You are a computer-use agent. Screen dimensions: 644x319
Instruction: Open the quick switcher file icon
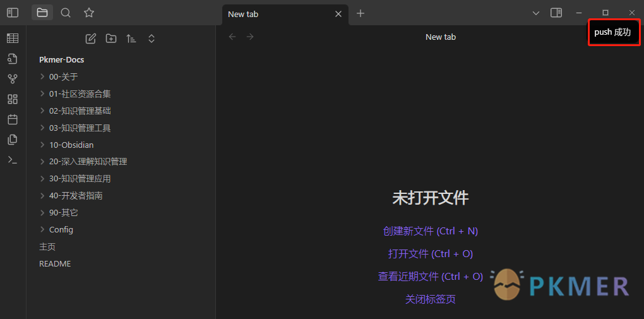(13, 59)
